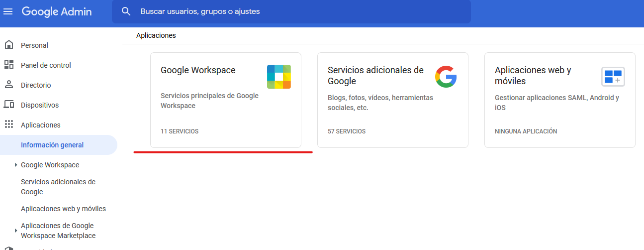Open the 57 SERVICIOS additional services card
The width and height of the screenshot is (644, 250).
point(393,100)
